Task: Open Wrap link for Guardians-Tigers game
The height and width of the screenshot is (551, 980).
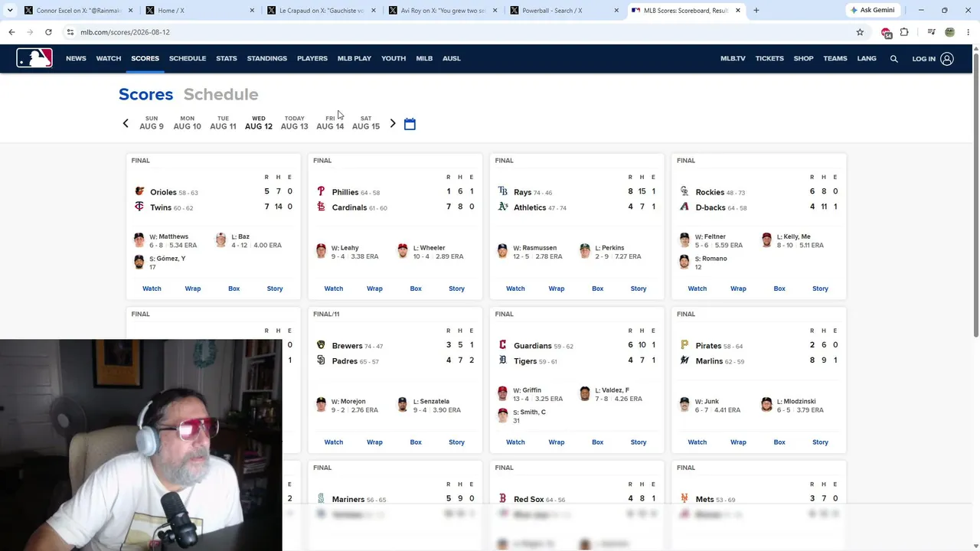Action: point(557,442)
